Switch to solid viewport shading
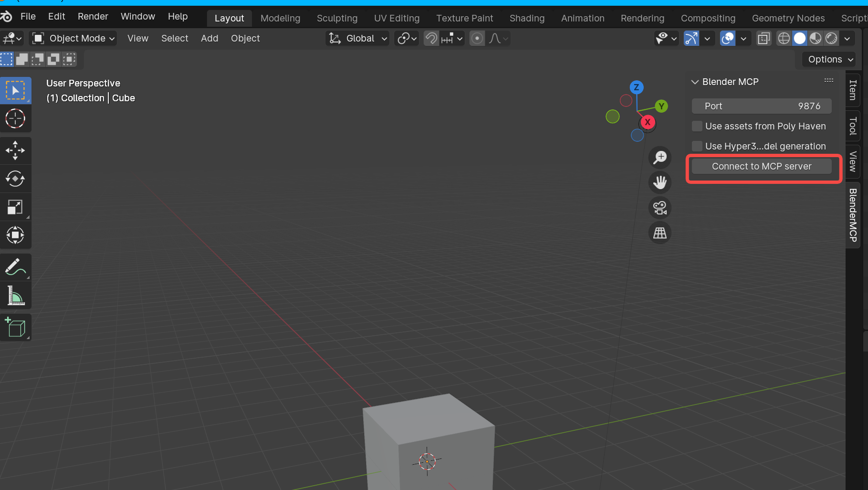 [800, 38]
